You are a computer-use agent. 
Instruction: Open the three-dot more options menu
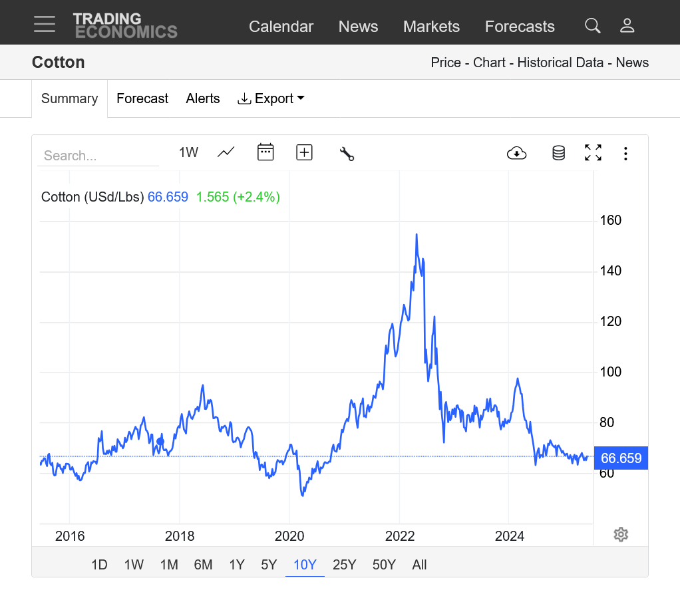(625, 154)
